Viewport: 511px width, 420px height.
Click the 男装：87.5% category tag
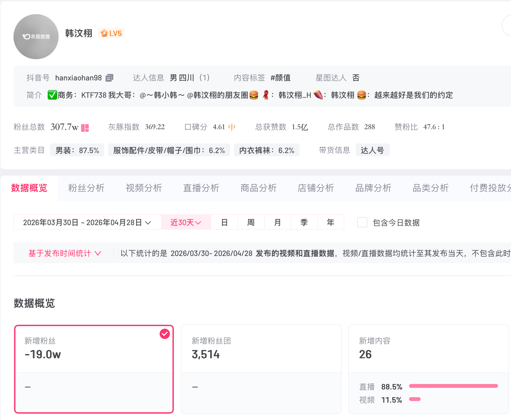tap(77, 150)
